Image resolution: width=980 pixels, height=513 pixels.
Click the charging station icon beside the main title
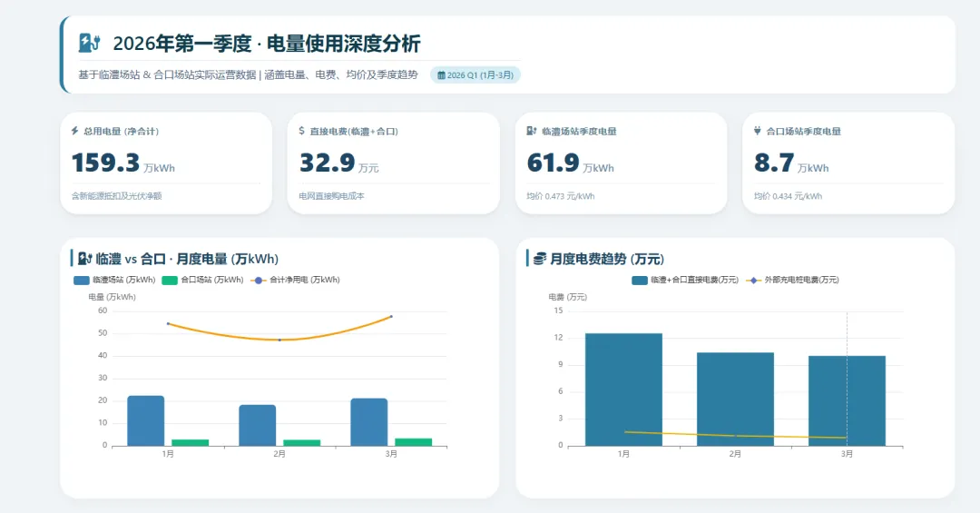89,44
